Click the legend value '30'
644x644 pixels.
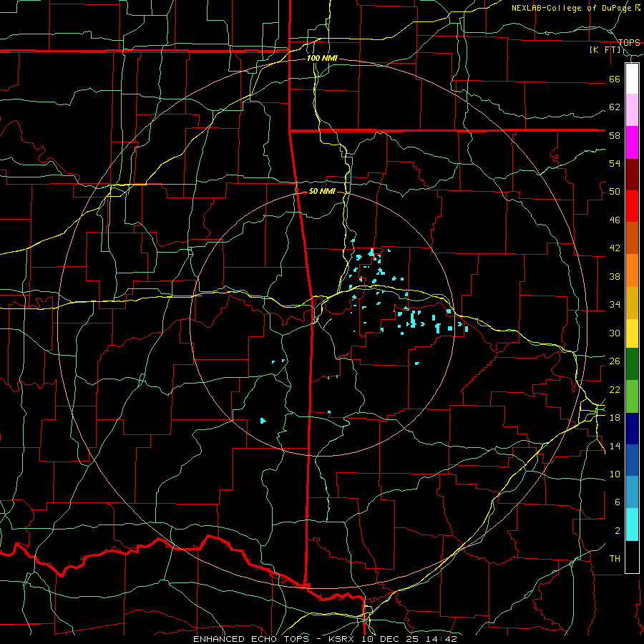(615, 333)
